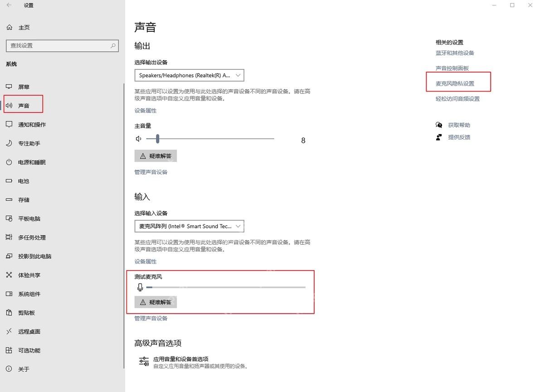Click the 系统组件 components icon
Image resolution: width=535 pixels, height=392 pixels.
click(x=9, y=294)
